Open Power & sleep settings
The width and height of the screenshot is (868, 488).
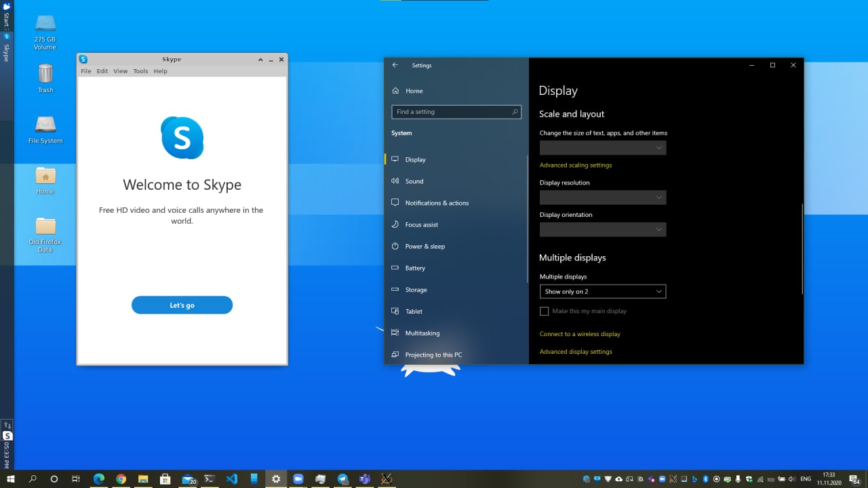(x=418, y=247)
